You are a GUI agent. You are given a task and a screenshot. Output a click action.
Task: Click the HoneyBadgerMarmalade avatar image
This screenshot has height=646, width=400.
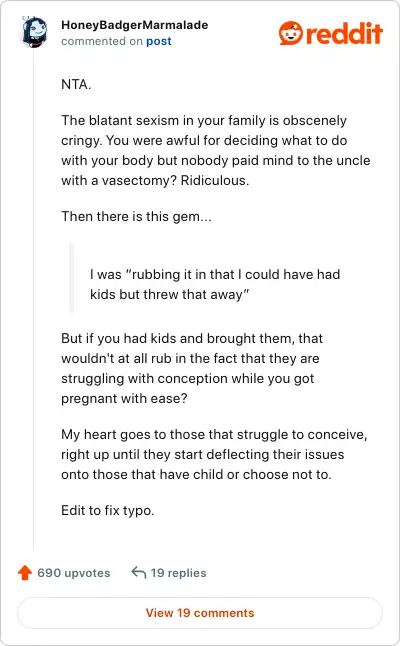[33, 33]
